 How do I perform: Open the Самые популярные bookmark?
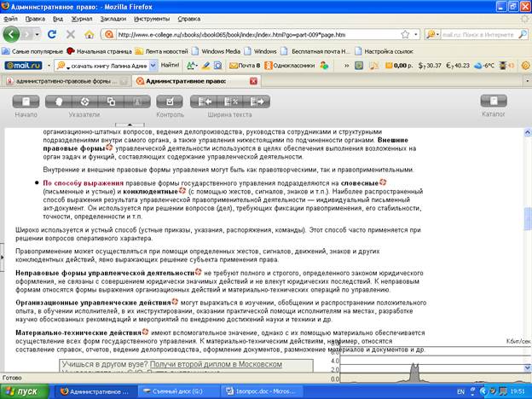pyautogui.click(x=32, y=51)
